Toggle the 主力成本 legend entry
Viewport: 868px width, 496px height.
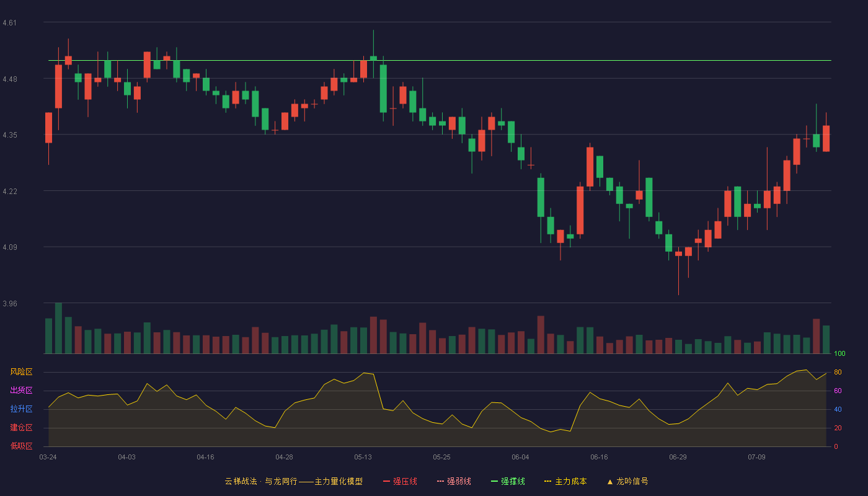point(565,481)
